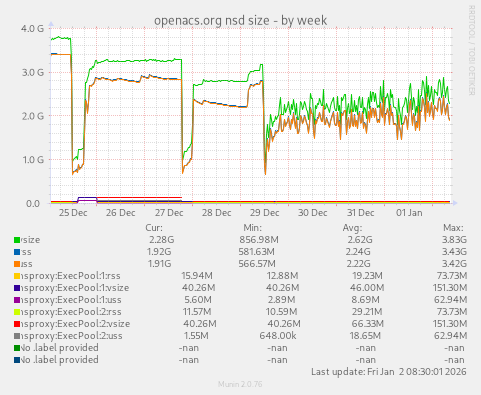Click ExecPool:1:uss current value '5.60M'
This screenshot has width=481, height=395.
tap(198, 300)
